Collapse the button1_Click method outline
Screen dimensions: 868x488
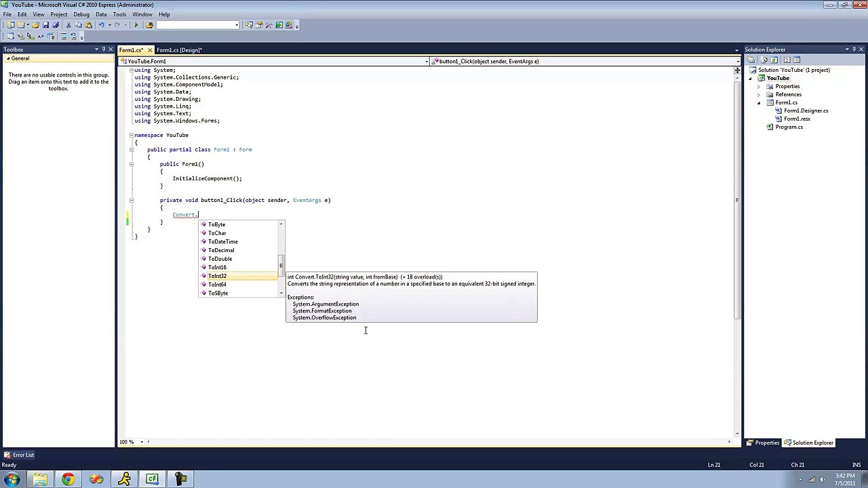132,200
